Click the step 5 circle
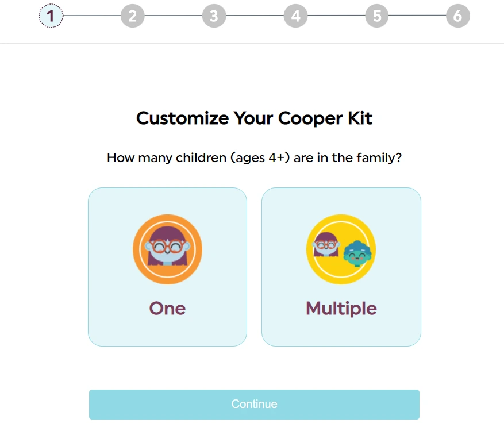 (376, 16)
